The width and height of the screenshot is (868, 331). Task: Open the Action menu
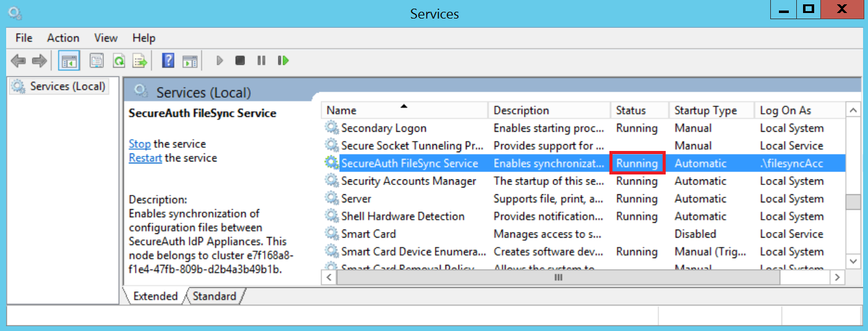[x=63, y=38]
